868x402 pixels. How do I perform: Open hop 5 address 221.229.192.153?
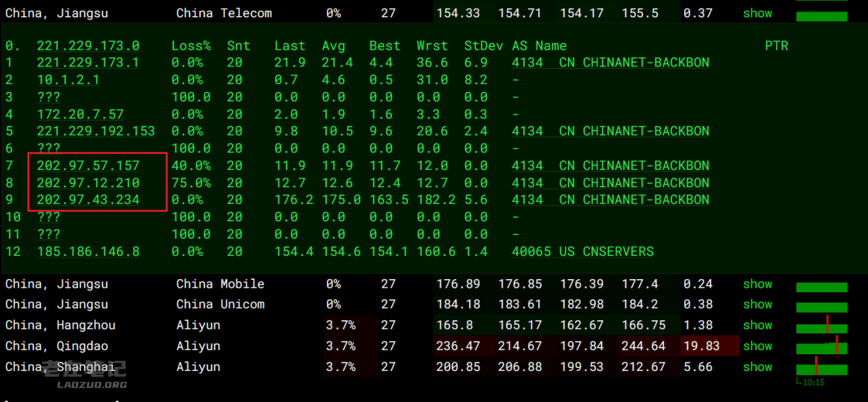[x=96, y=132]
